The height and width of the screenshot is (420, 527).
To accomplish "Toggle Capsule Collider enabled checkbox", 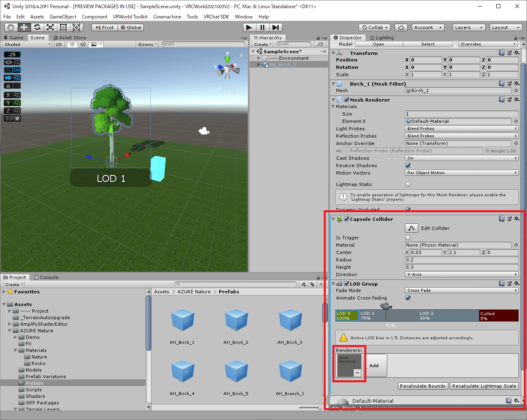I will (347, 219).
